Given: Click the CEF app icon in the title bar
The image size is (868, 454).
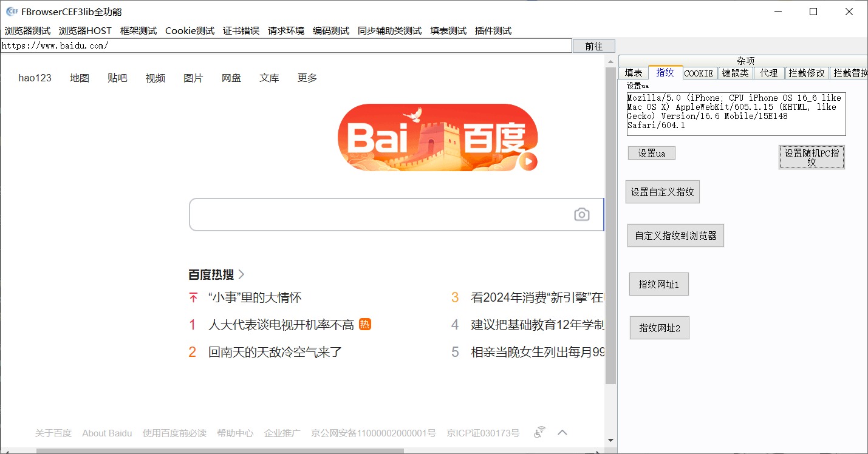Looking at the screenshot, I should (x=12, y=12).
